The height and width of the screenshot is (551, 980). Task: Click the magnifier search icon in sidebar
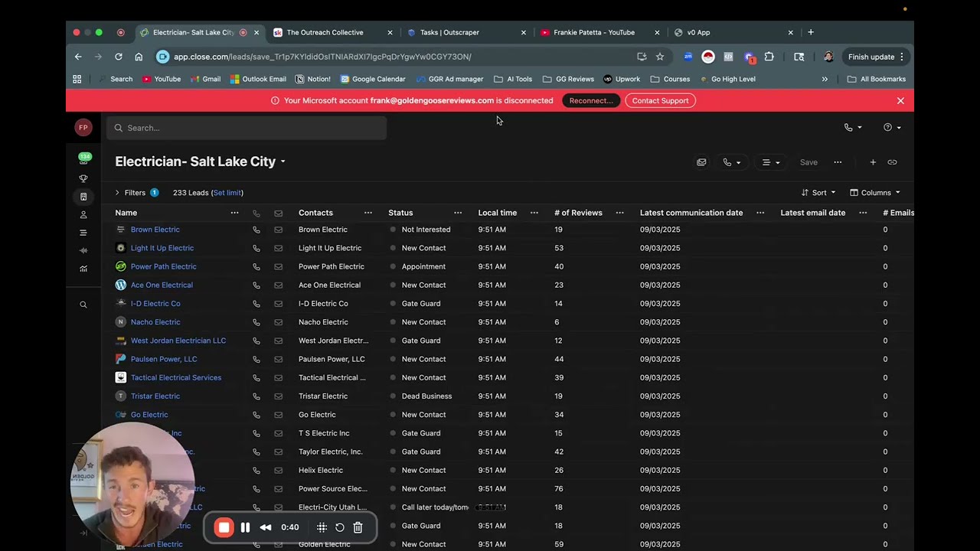click(x=83, y=305)
